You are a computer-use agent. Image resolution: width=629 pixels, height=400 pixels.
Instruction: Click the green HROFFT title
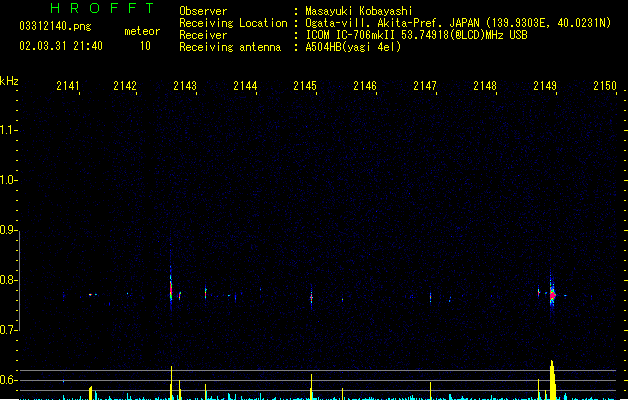(x=102, y=8)
